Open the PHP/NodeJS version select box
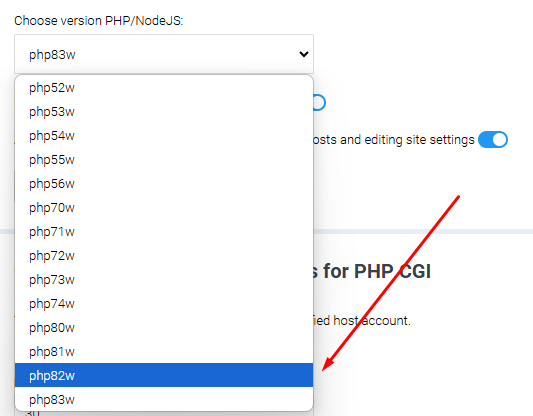 (164, 54)
